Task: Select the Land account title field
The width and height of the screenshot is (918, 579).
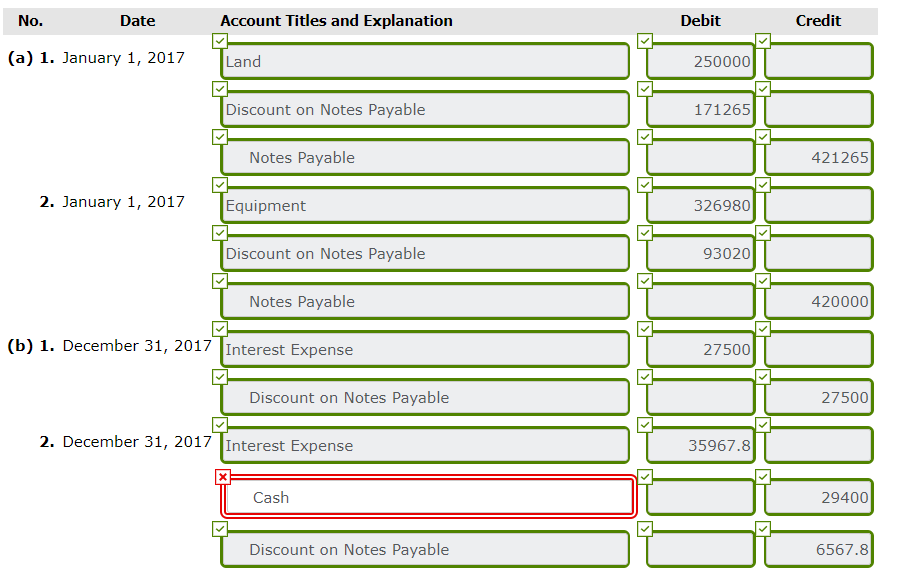Action: (424, 61)
